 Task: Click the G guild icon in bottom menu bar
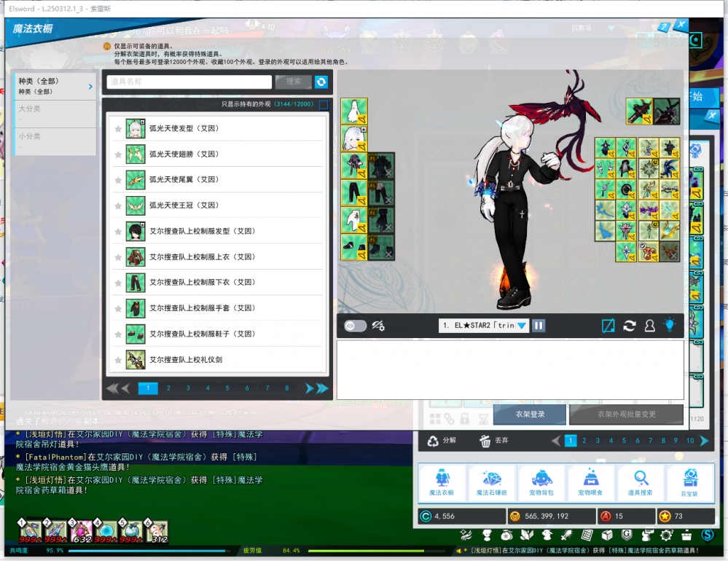(626, 535)
